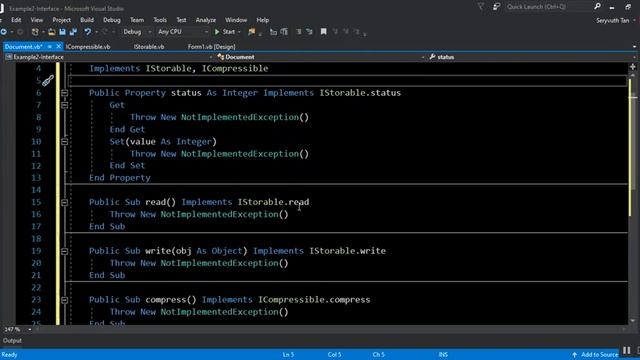Click the INS indicator in status bar
Image resolution: width=640 pixels, height=360 pixels.
coord(443,355)
